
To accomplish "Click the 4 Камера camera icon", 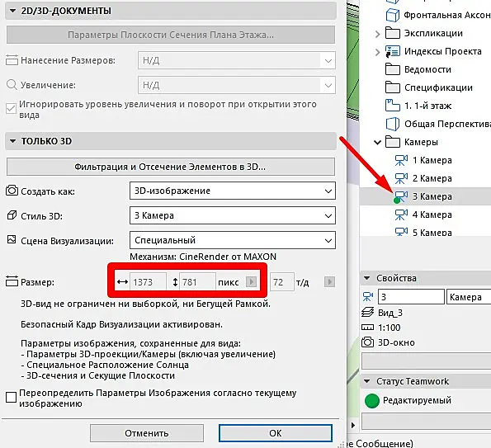I will pyautogui.click(x=401, y=215).
